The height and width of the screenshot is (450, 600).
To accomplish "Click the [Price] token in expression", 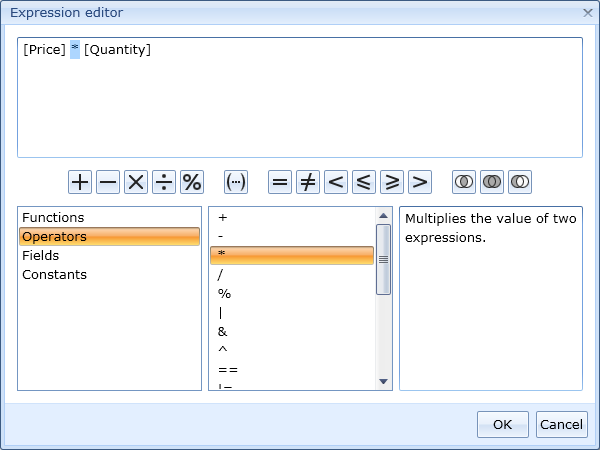I will (44, 49).
